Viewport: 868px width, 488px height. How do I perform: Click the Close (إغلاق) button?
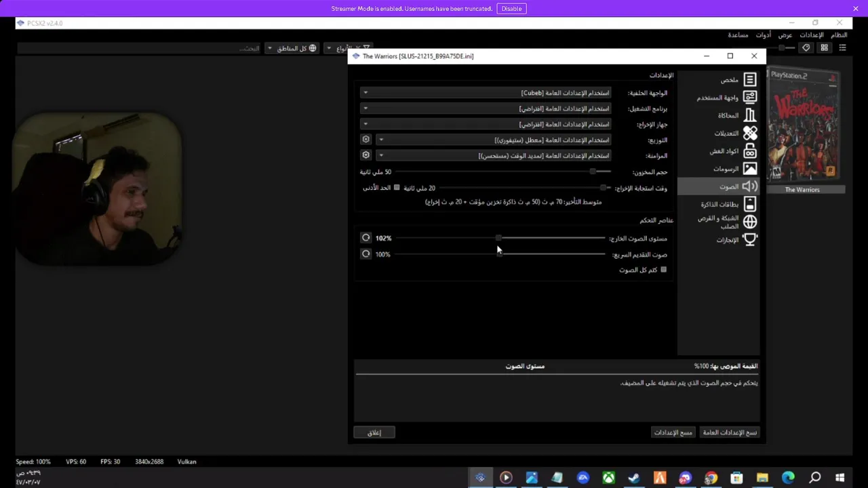pos(374,432)
